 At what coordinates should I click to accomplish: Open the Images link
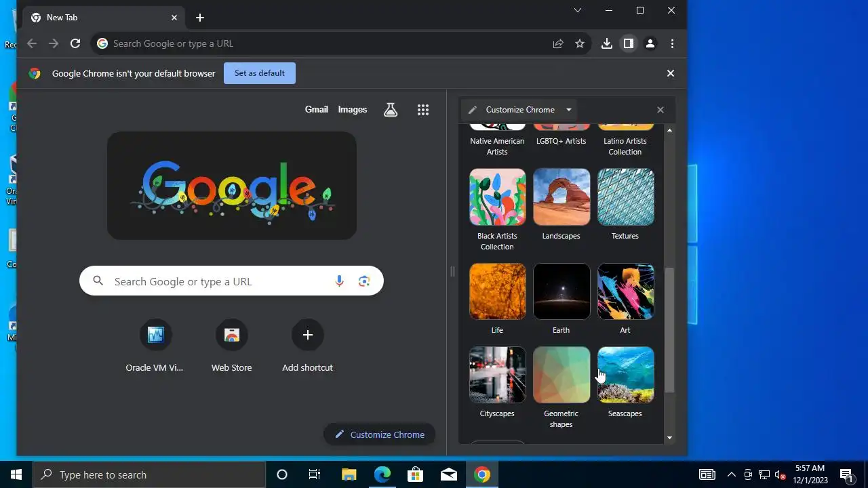(x=353, y=110)
